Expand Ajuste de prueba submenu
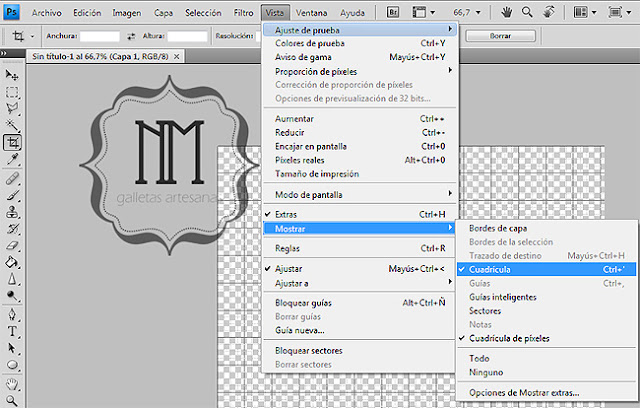 coord(359,30)
